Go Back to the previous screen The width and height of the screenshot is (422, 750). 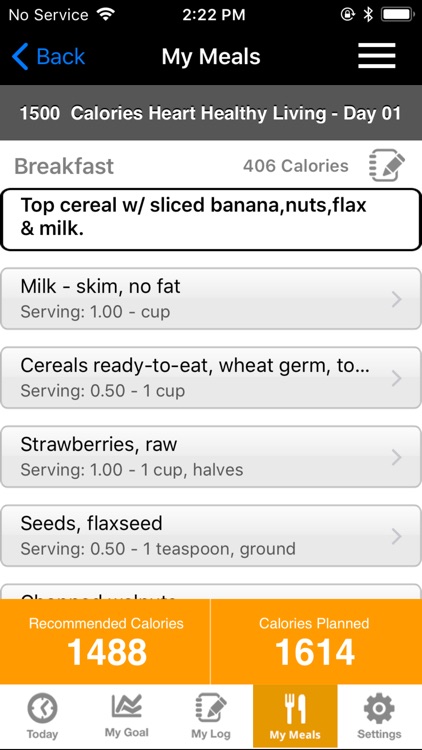coord(48,56)
